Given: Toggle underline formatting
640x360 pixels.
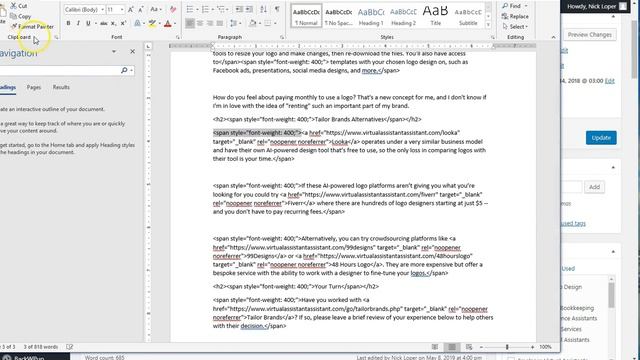Looking at the screenshot, I should click(x=88, y=23).
